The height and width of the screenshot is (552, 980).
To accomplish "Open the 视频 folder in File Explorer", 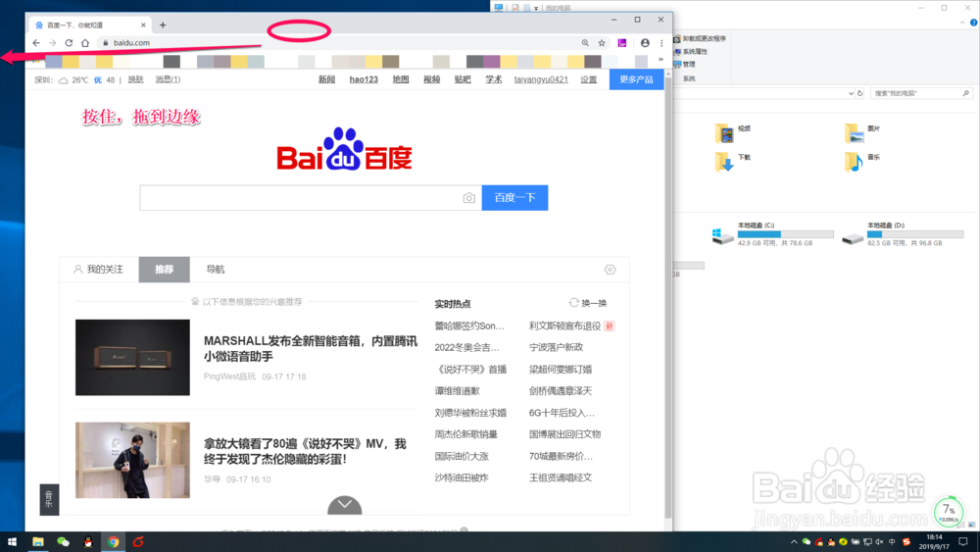I will pyautogui.click(x=732, y=132).
